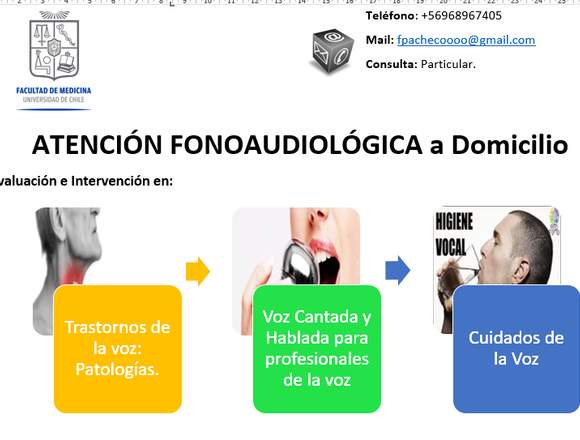Click the left tab stop marker on ruler
The height and width of the screenshot is (440, 580).
172,4
